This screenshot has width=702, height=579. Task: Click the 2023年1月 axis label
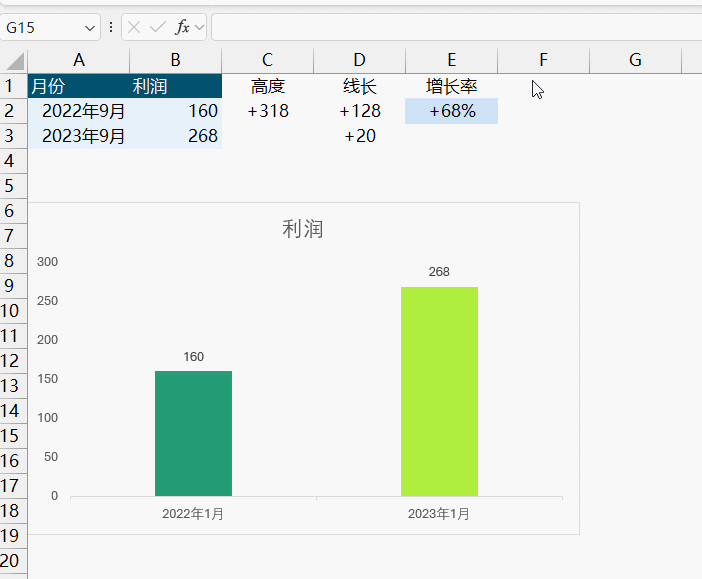click(x=438, y=514)
